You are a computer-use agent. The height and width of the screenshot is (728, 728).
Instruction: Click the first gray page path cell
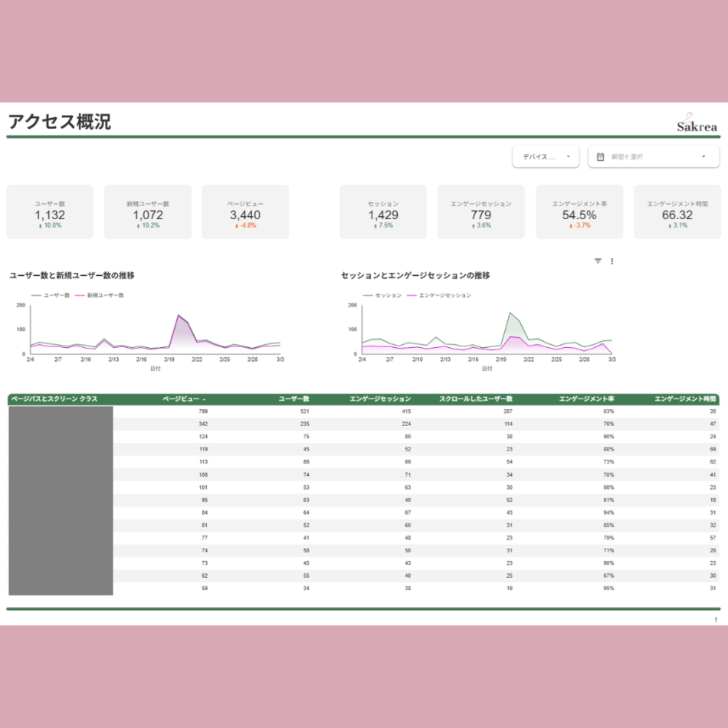tap(57, 412)
